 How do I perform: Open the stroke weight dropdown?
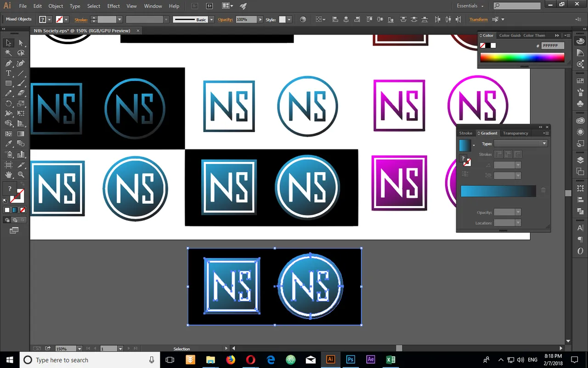[x=119, y=19]
